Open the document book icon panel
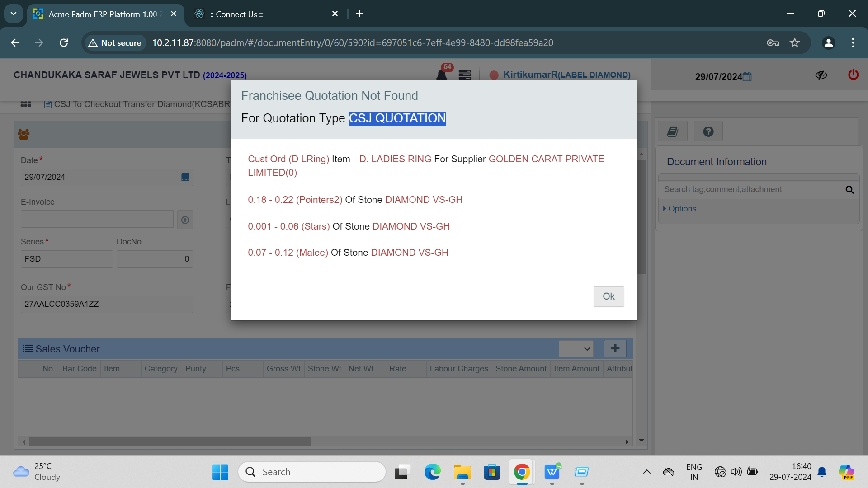The image size is (868, 488). point(673,131)
